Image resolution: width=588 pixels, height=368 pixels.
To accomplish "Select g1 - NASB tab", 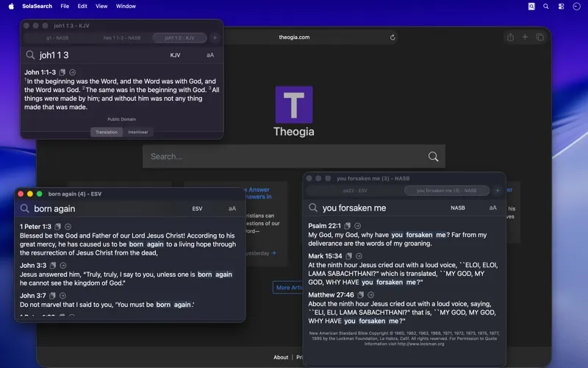I will pos(57,38).
